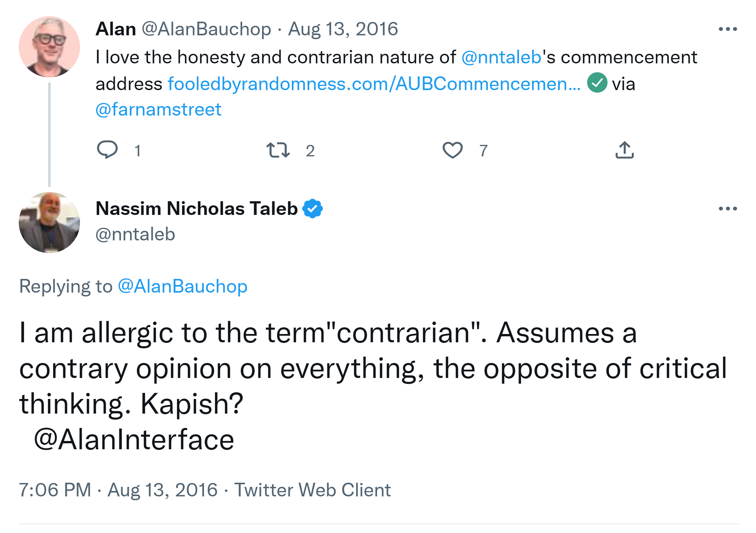Click the @farnamstreet mention
The width and height of the screenshot is (756, 533).
pos(158,109)
